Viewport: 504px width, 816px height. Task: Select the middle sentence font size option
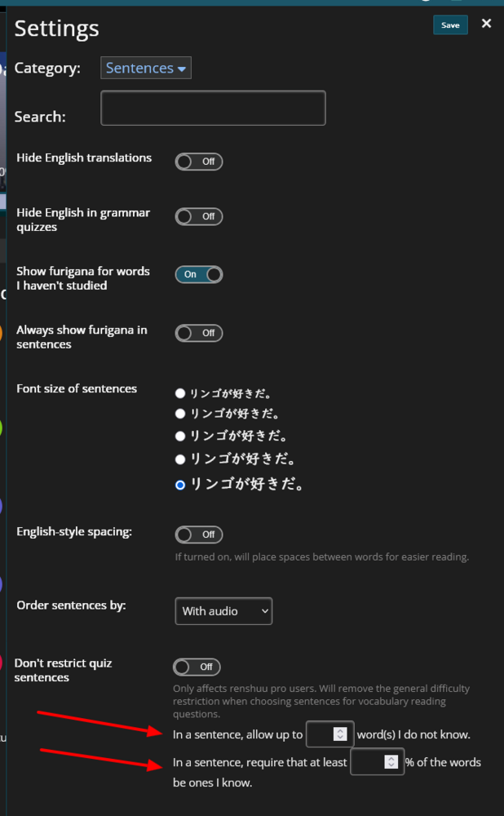[x=180, y=436]
